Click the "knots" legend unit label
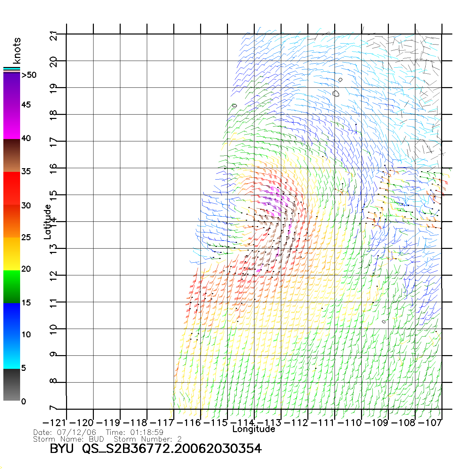The height and width of the screenshot is (469, 476). click(17, 51)
